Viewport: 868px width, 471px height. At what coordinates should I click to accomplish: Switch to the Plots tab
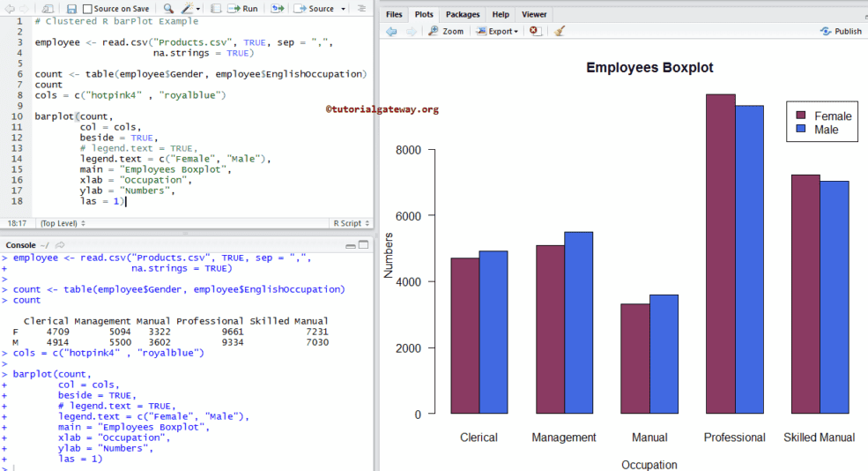424,14
